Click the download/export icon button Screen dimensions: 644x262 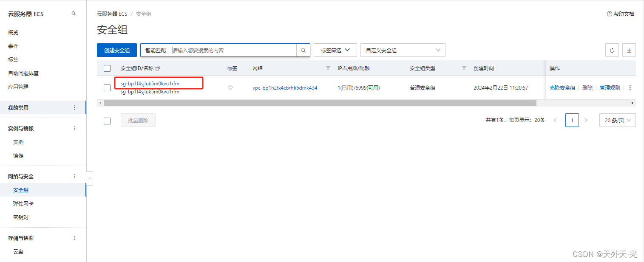point(629,50)
